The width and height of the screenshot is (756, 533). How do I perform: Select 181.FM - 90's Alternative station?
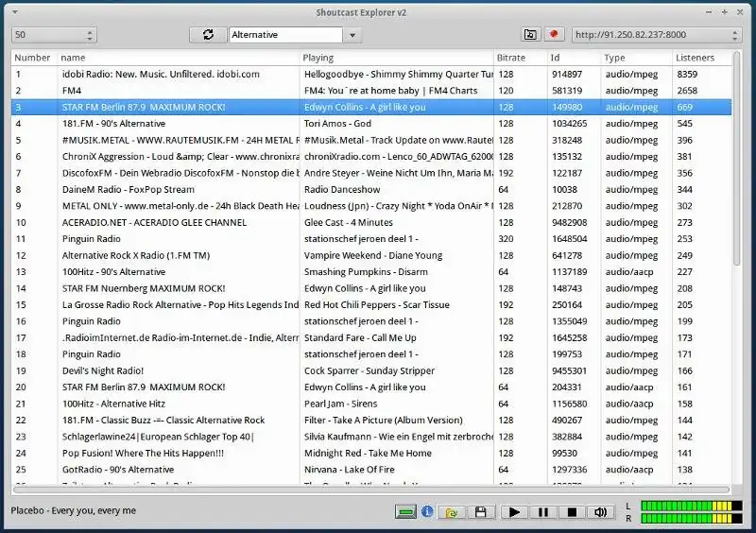[371, 124]
